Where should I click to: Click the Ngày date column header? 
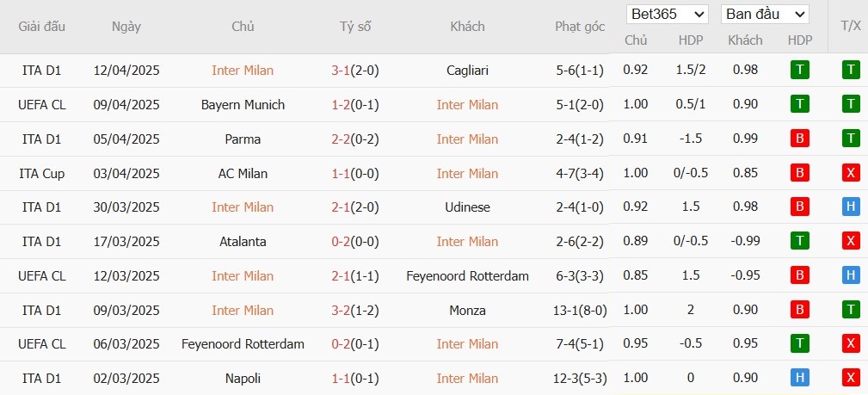pyautogui.click(x=126, y=27)
